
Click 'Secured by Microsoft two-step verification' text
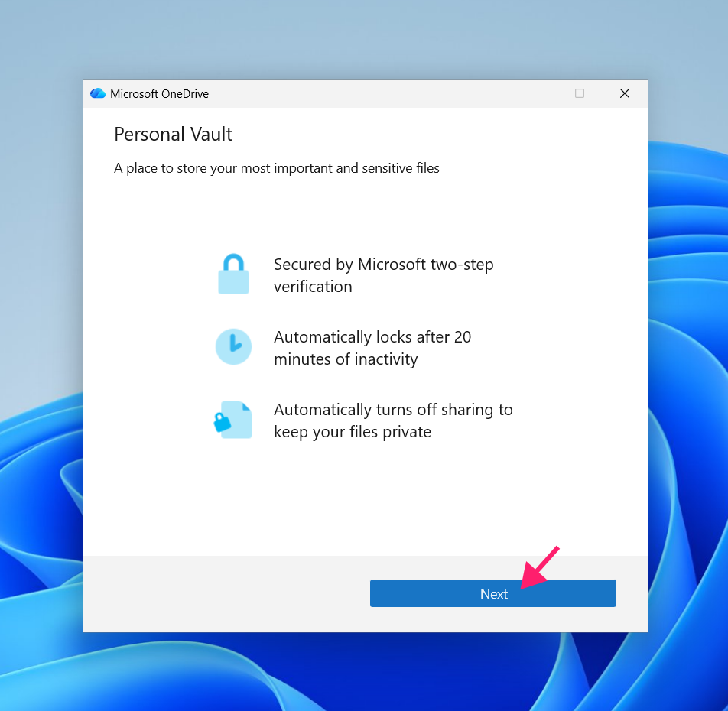click(x=384, y=275)
